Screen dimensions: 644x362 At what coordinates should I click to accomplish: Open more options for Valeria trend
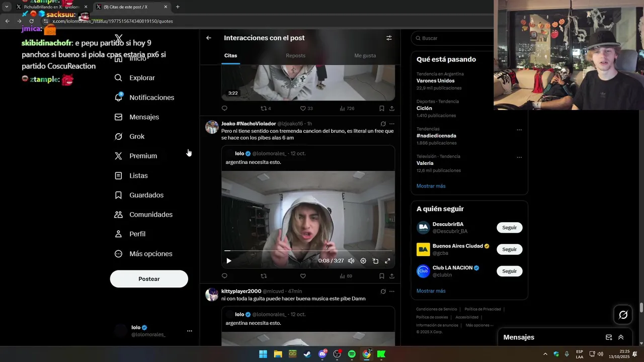coord(519,157)
